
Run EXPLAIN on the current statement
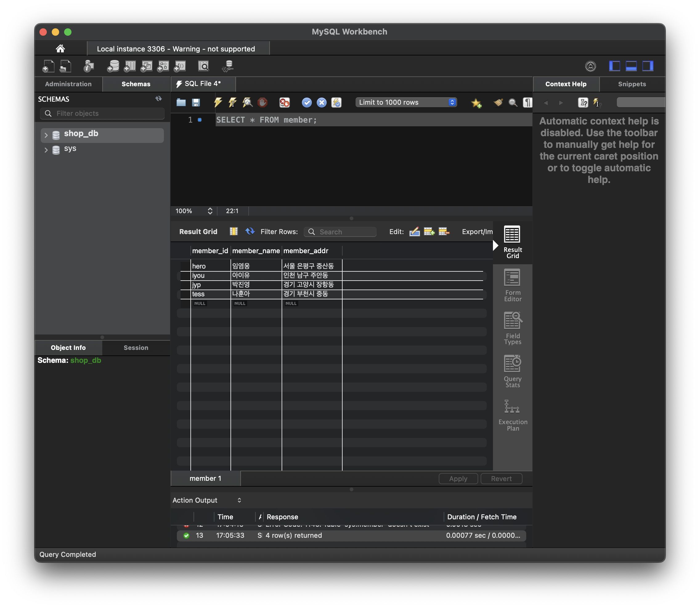[248, 103]
